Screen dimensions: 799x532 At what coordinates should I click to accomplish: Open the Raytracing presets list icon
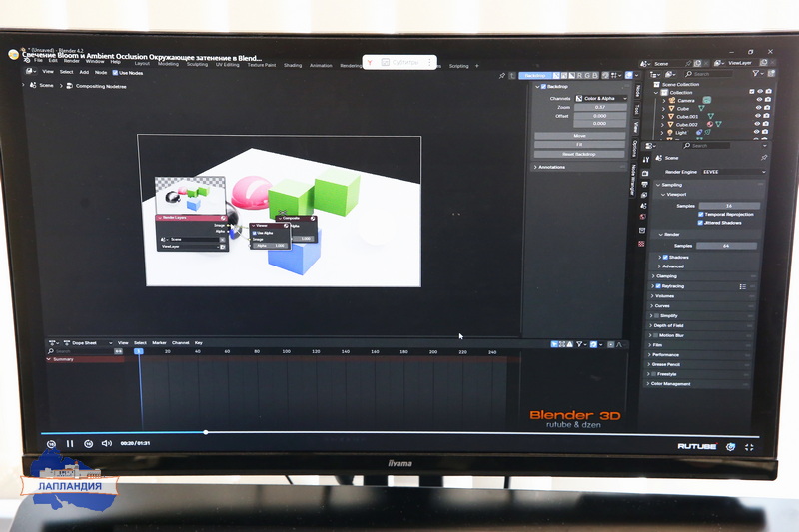pos(743,287)
